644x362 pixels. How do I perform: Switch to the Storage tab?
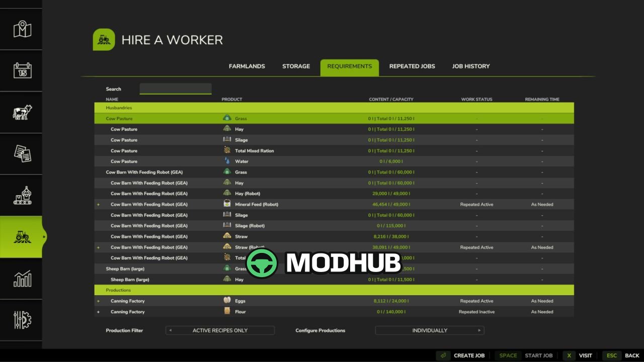[296, 66]
